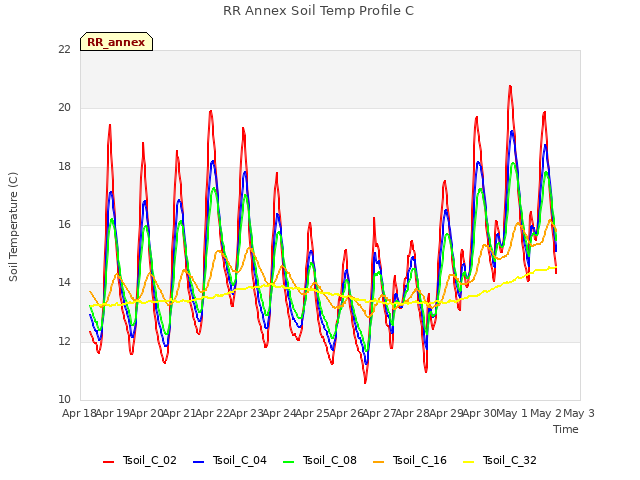Viewport: 640px width, 480px height.
Task: Click the y-axis tick label 22
Action: (x=65, y=49)
